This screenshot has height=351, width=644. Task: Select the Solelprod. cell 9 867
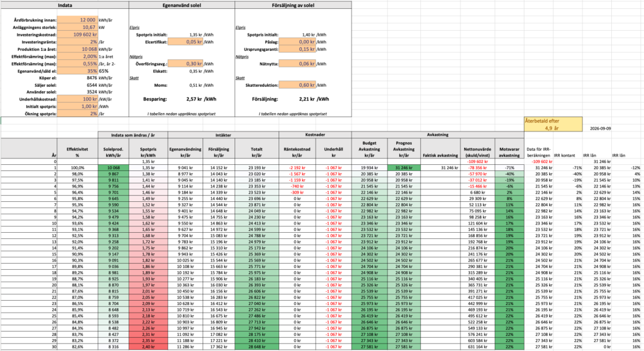coord(113,174)
